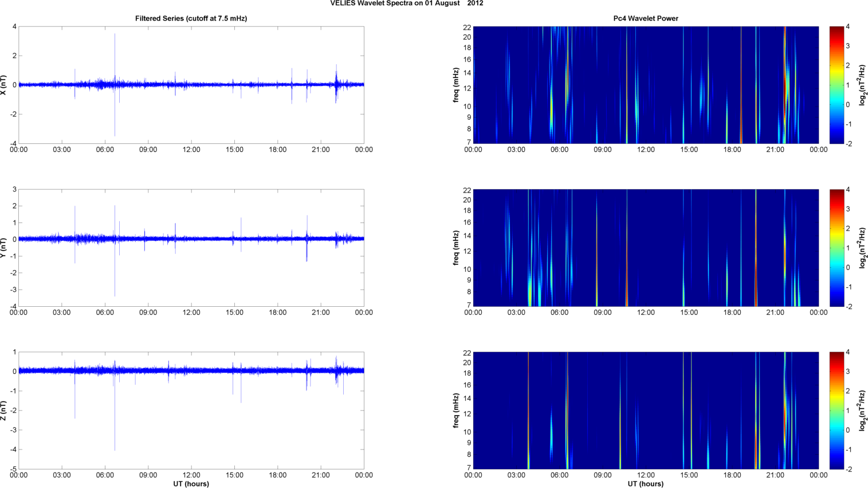Viewport: 868px width, 488px height.
Task: Click freq (mHz) label of the top spectrogram
Action: pos(457,85)
